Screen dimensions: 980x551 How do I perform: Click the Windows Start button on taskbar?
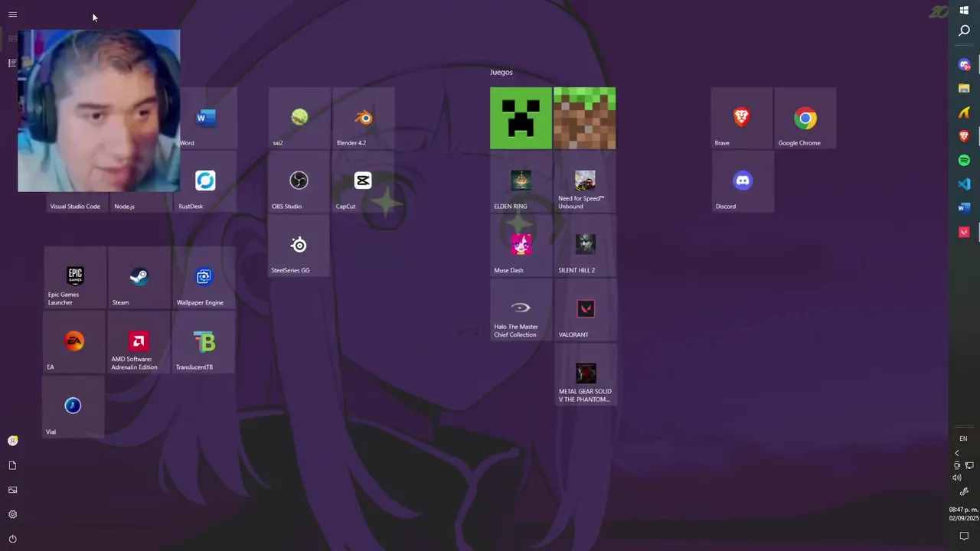pyautogui.click(x=964, y=10)
